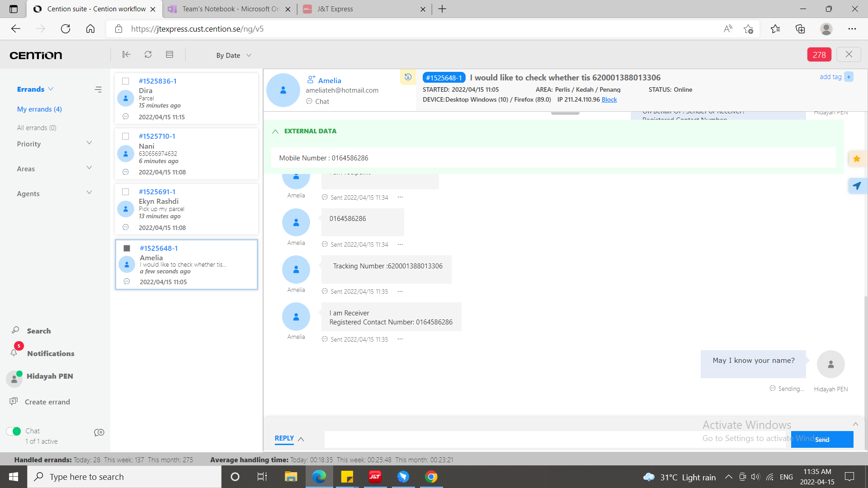The height and width of the screenshot is (488, 868).
Task: Open errand #1525836-1 from Dira
Action: coord(186,99)
